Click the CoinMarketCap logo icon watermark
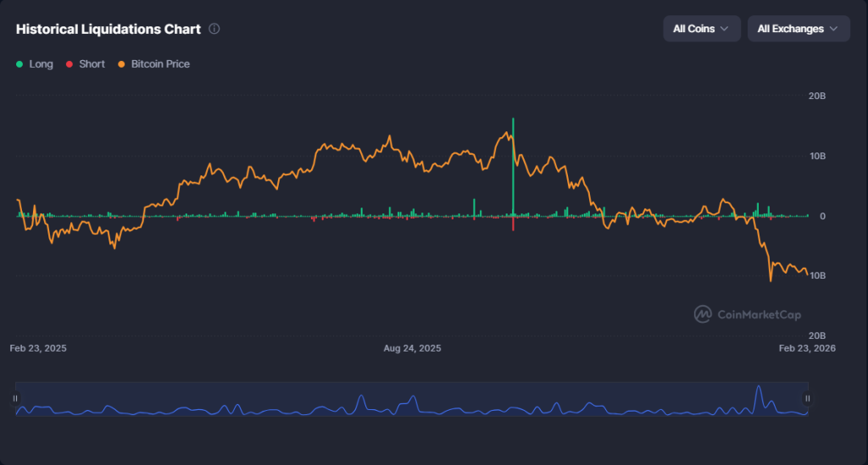Image resolution: width=868 pixels, height=465 pixels. 703,314
